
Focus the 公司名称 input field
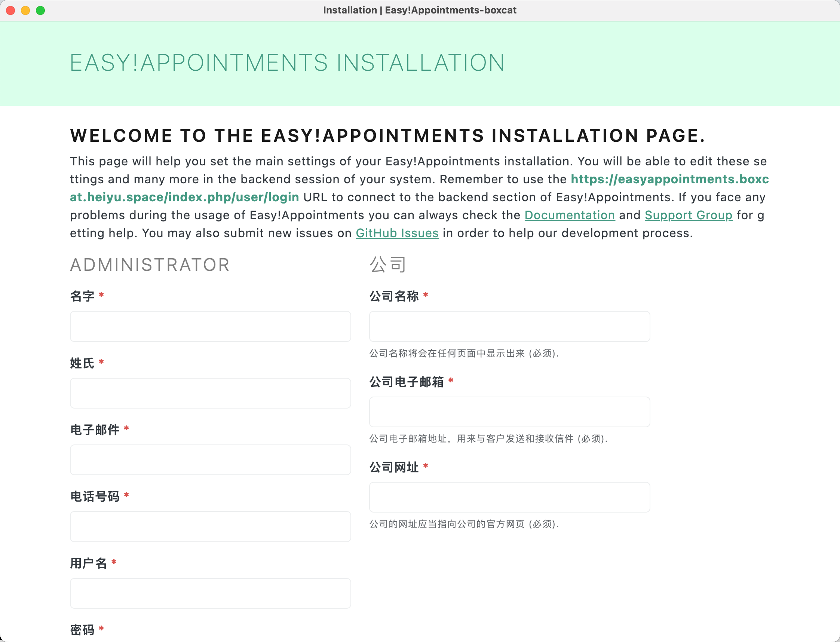(x=510, y=326)
